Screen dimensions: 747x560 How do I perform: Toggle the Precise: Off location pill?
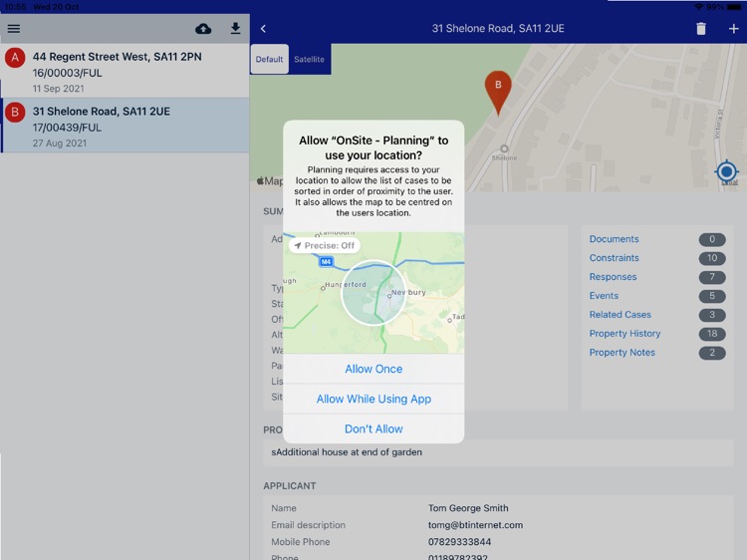(325, 245)
